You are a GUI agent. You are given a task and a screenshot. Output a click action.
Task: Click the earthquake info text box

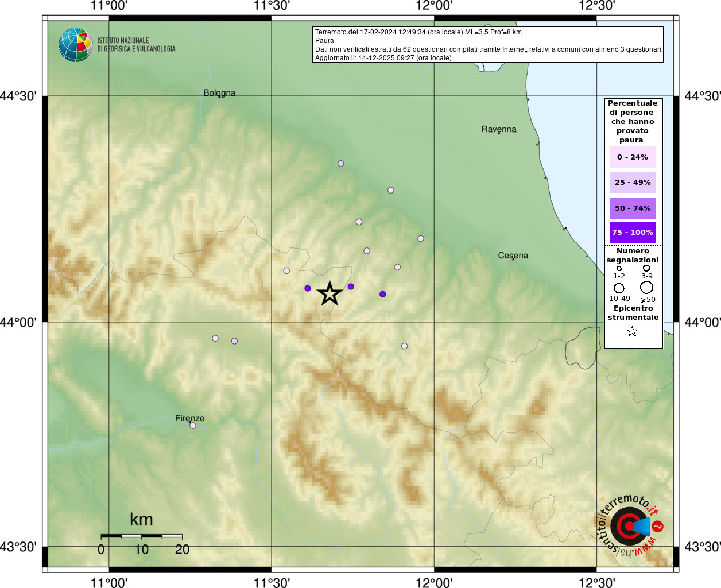(488, 45)
